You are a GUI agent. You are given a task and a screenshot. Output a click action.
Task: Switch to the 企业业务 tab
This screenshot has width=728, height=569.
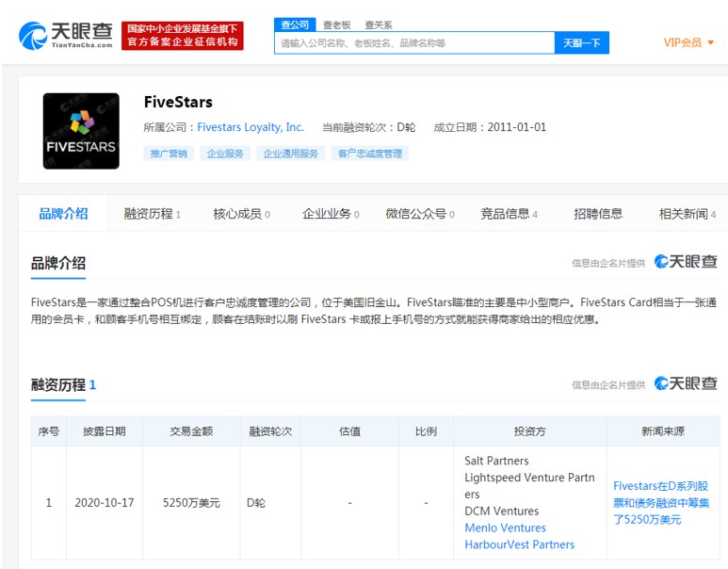pyautogui.click(x=331, y=214)
